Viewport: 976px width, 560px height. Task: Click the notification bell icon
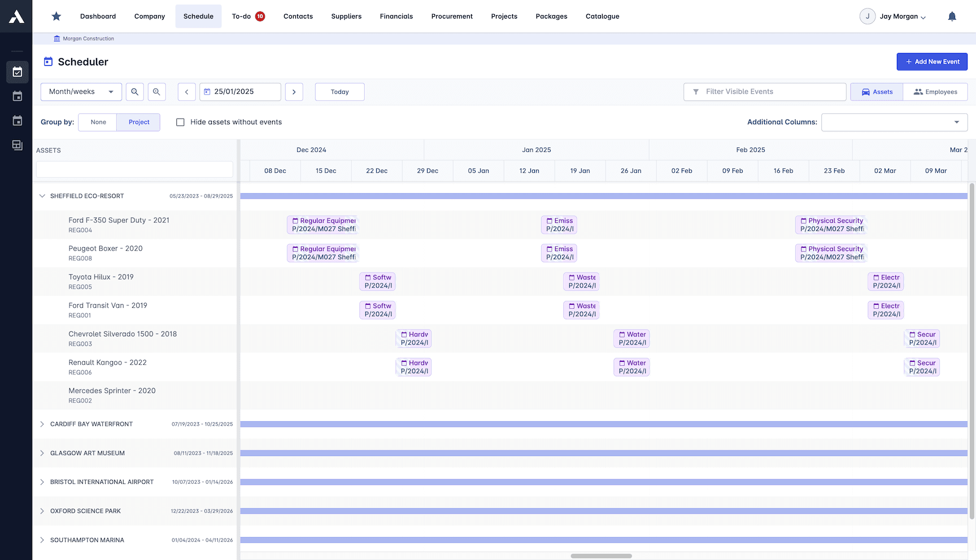[x=952, y=16]
